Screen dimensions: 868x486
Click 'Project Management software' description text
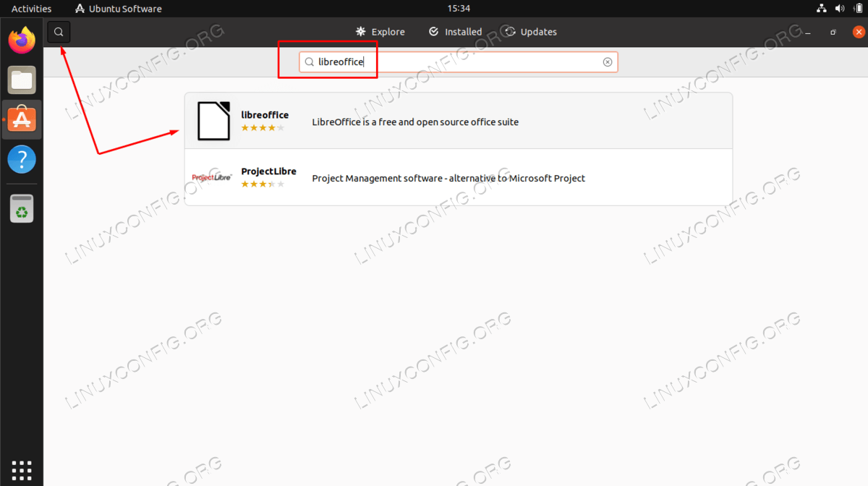tap(448, 178)
